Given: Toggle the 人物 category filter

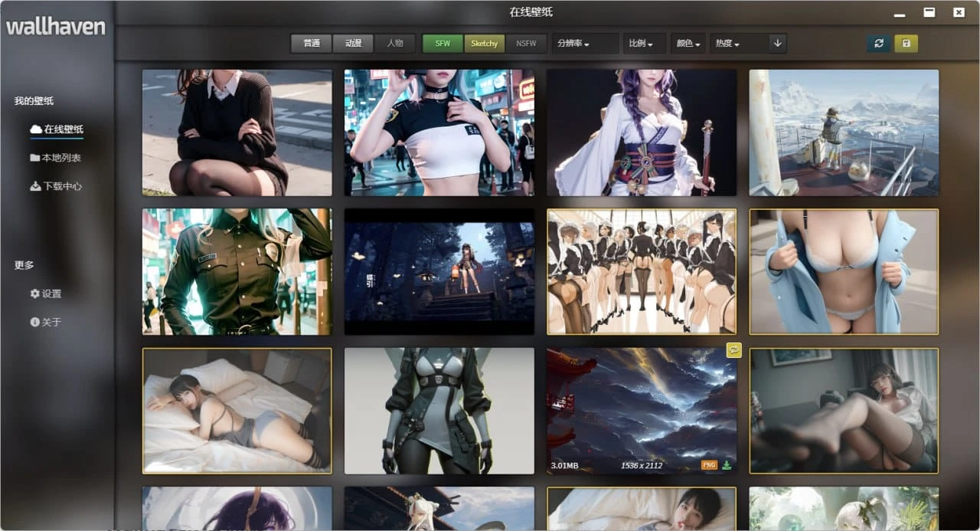Looking at the screenshot, I should click(395, 44).
